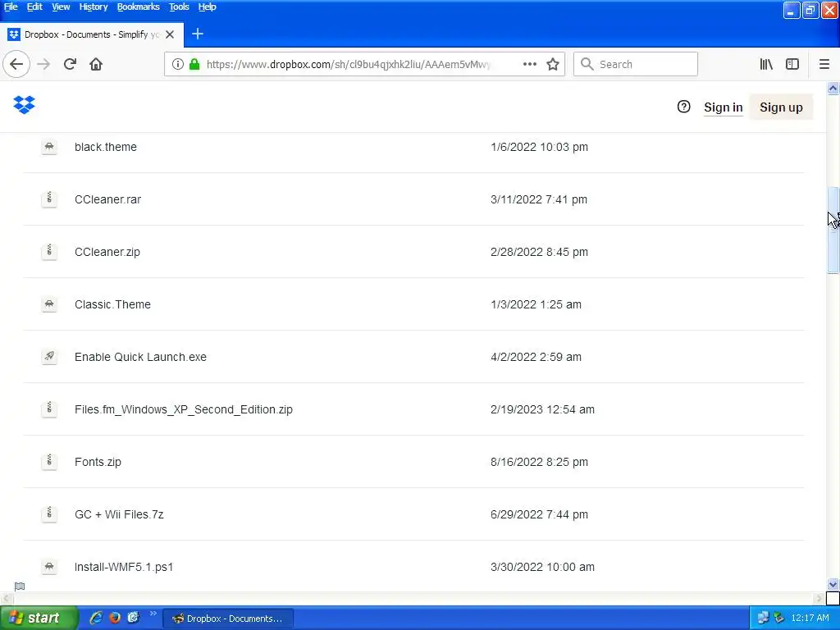The image size is (840, 630).
Task: Open Fonts.zip file
Action: coord(98,462)
